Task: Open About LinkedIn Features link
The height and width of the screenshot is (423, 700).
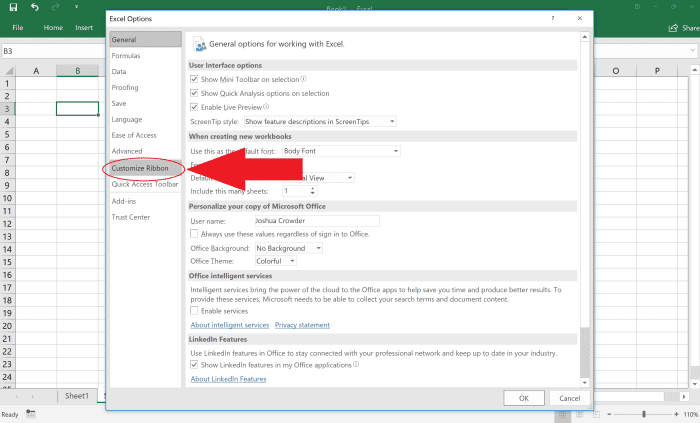Action: tap(228, 379)
